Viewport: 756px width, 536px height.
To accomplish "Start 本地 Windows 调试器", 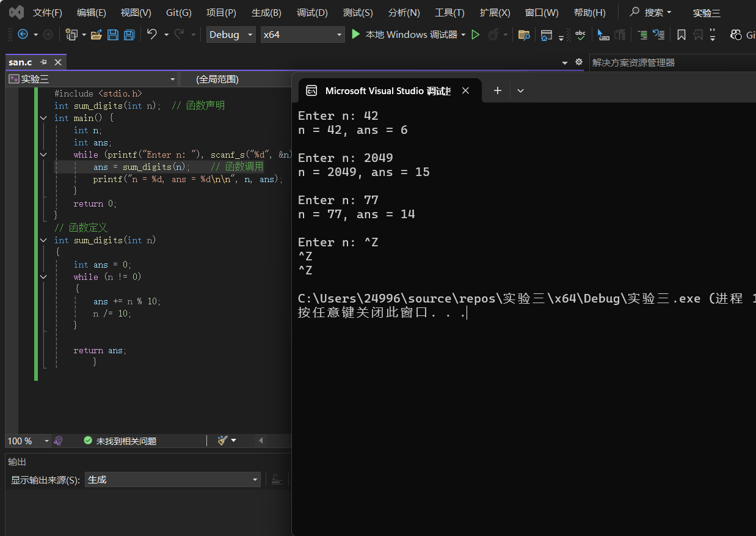I will 405,35.
